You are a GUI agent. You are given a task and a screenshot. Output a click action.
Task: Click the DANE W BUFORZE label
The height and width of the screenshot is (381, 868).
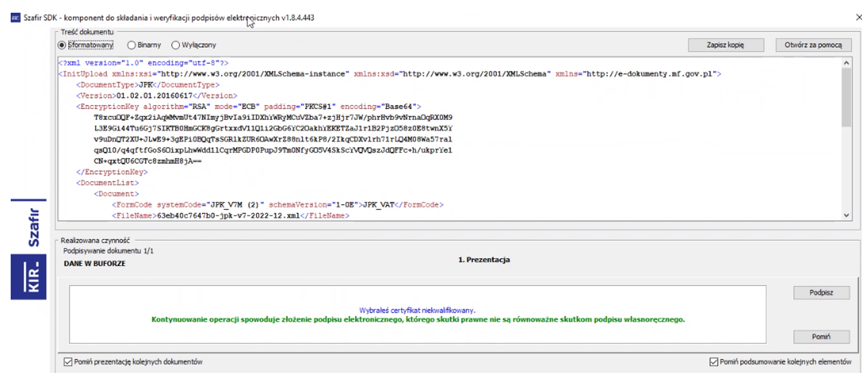pos(94,263)
